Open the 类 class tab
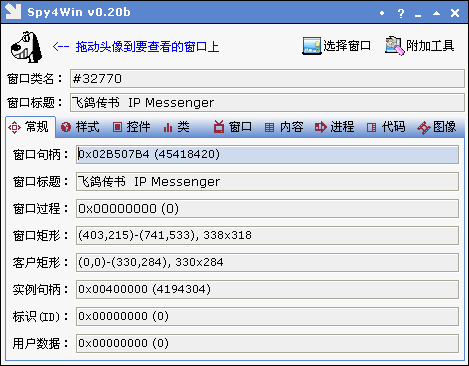This screenshot has width=469, height=366. 176,127
